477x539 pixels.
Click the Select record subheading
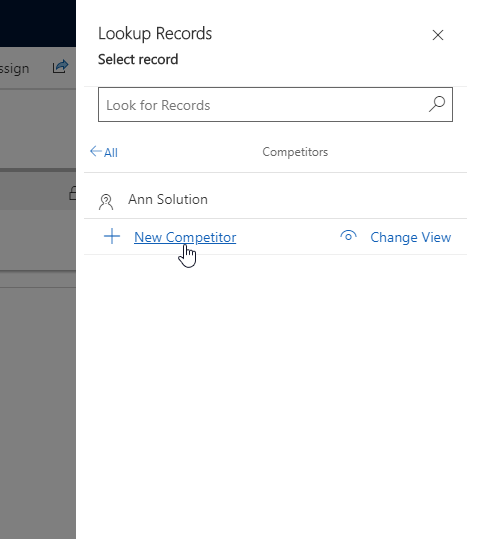tap(138, 59)
